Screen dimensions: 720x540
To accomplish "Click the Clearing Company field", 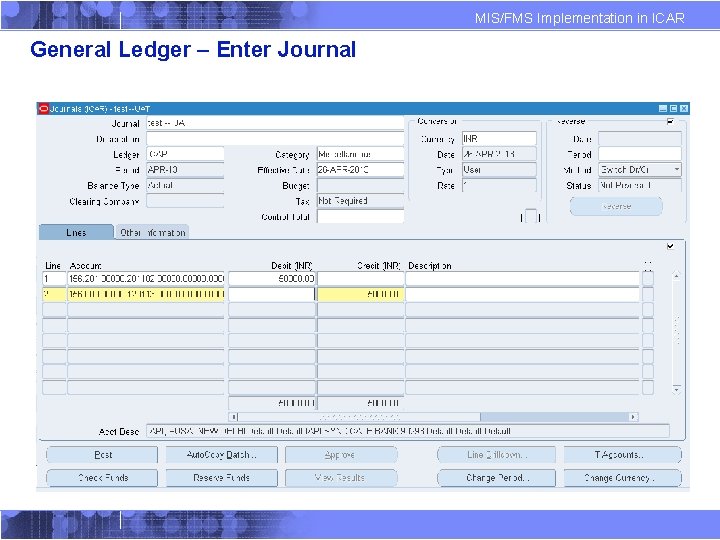I will [185, 201].
